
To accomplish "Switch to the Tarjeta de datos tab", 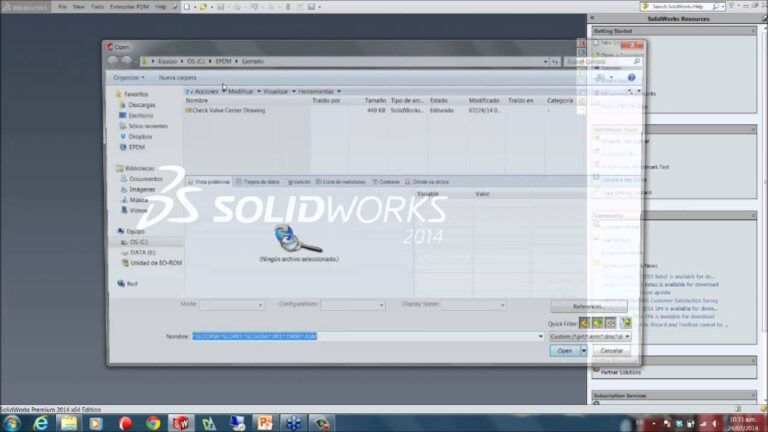I will [260, 182].
